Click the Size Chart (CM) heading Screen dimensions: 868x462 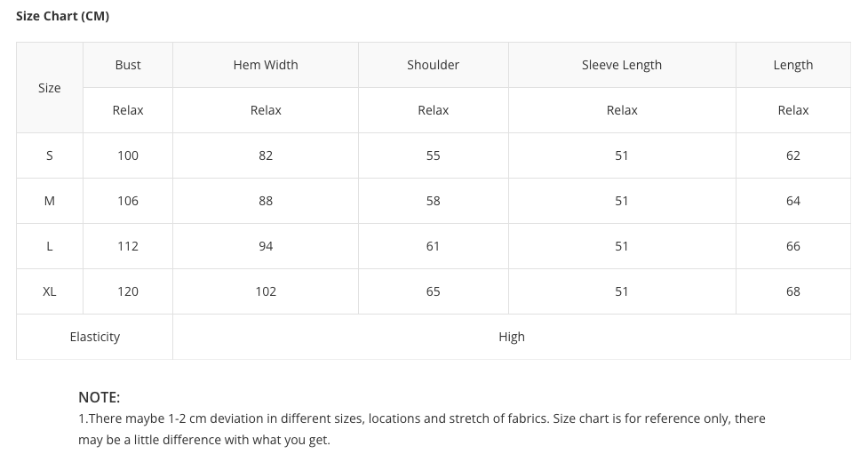62,16
